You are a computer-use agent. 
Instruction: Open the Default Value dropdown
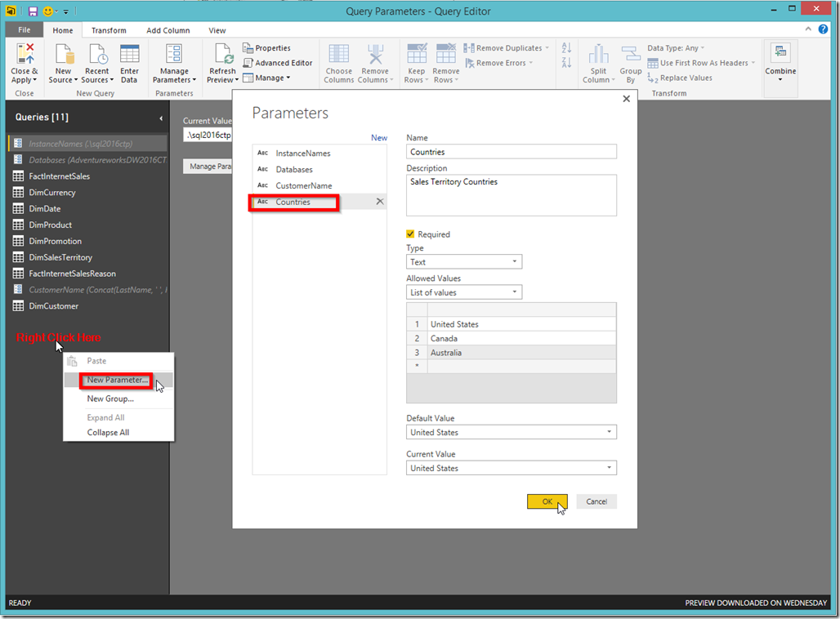[x=511, y=432]
